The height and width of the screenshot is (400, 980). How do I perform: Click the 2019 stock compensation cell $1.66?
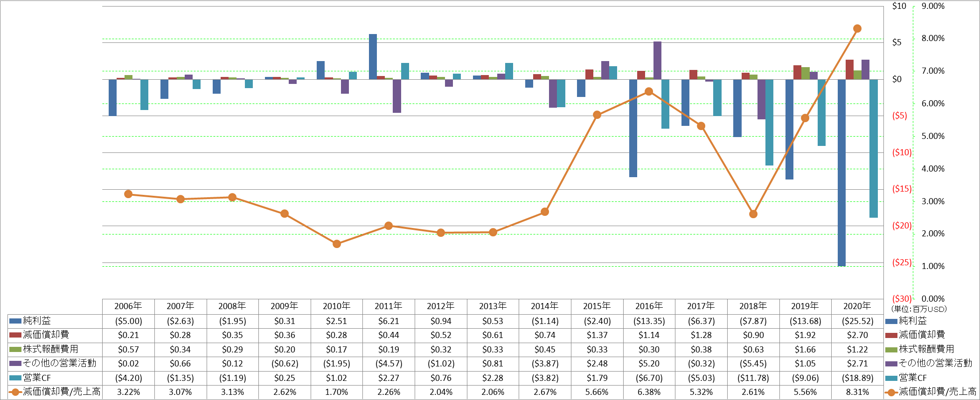[x=805, y=350]
